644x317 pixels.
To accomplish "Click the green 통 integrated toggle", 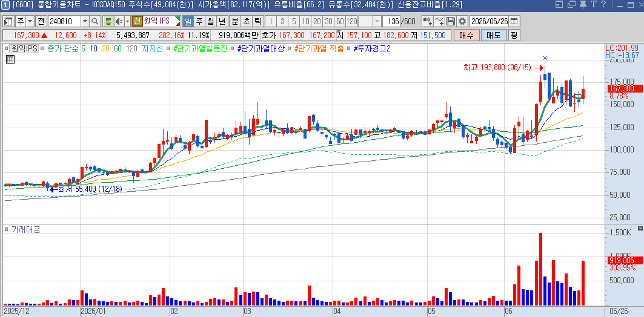I will (108, 21).
